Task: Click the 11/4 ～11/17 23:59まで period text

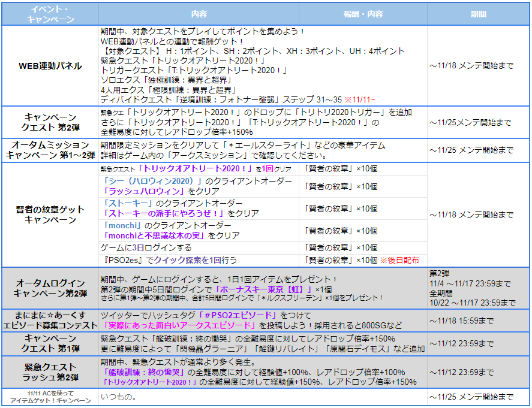Action: point(470,283)
